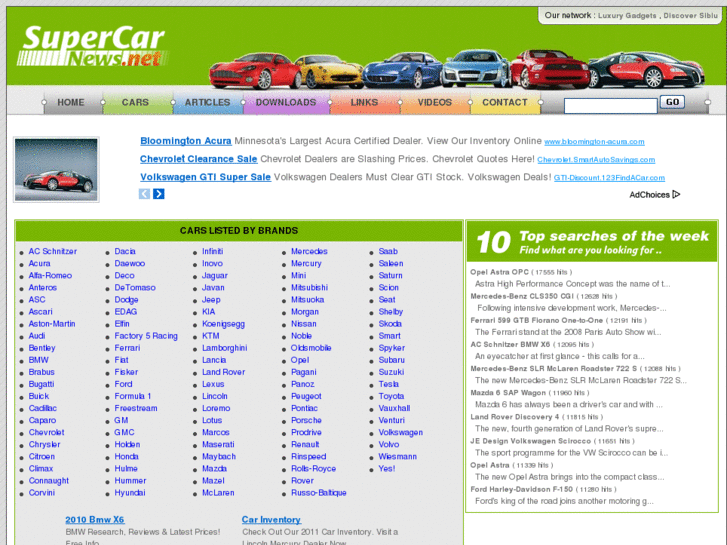Select the Porsche brand link

tap(306, 420)
